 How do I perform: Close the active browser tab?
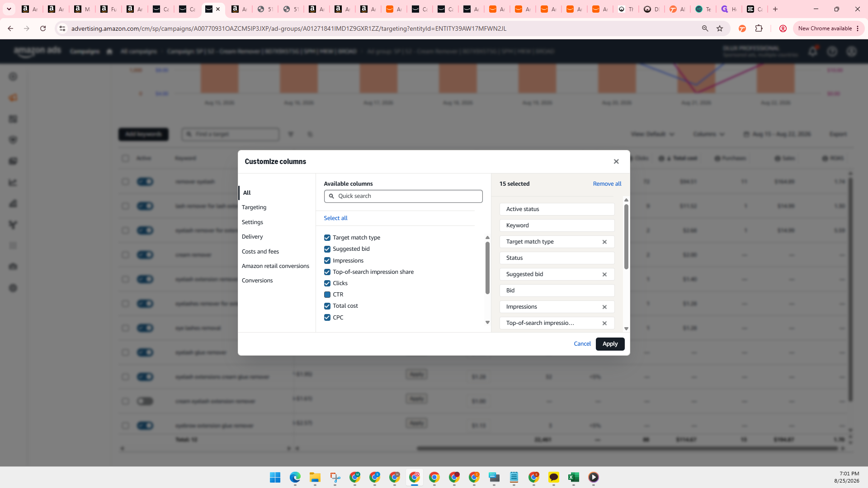(x=218, y=9)
